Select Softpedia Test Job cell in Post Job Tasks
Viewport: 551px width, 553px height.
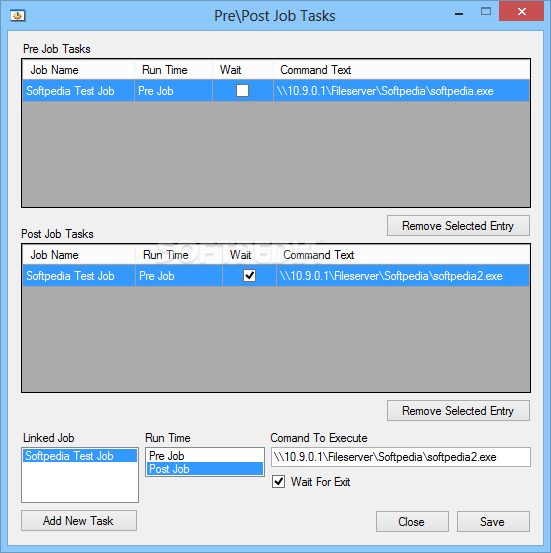point(79,275)
